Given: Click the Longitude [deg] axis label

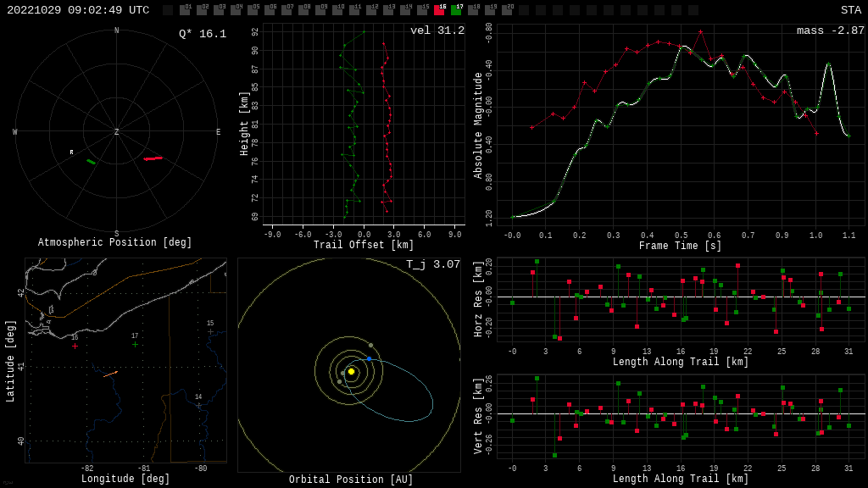Looking at the screenshot, I should [125, 479].
